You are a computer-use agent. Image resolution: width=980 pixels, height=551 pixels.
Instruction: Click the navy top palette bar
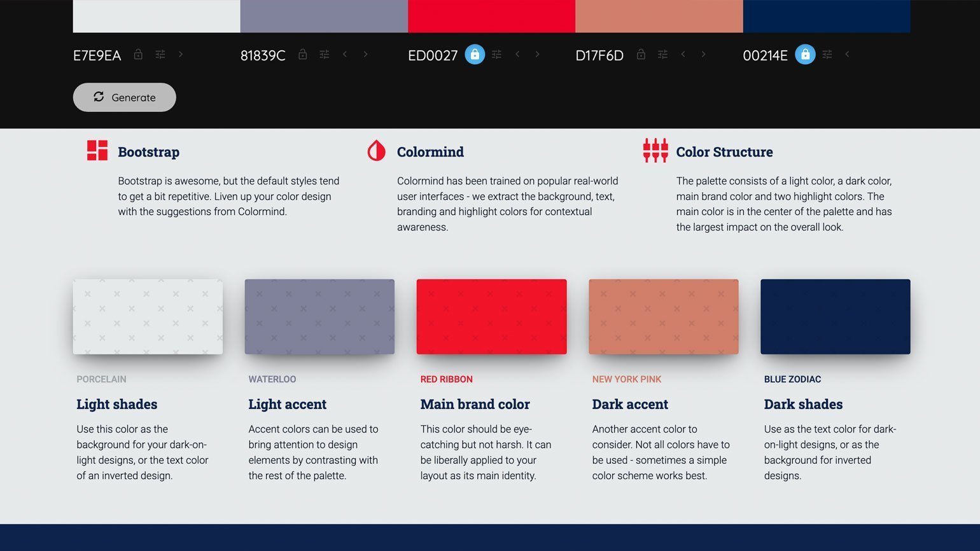(x=827, y=16)
